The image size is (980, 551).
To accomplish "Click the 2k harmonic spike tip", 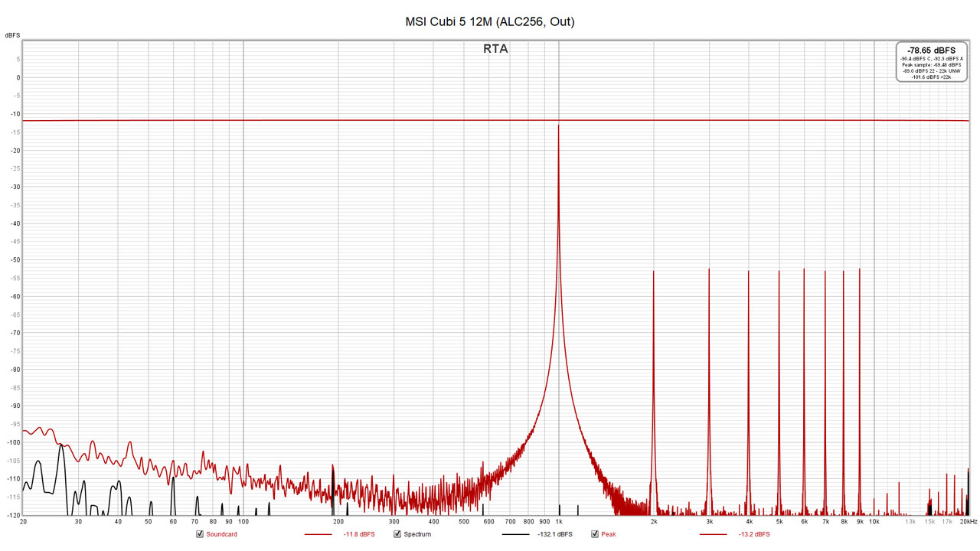I will pyautogui.click(x=653, y=272).
